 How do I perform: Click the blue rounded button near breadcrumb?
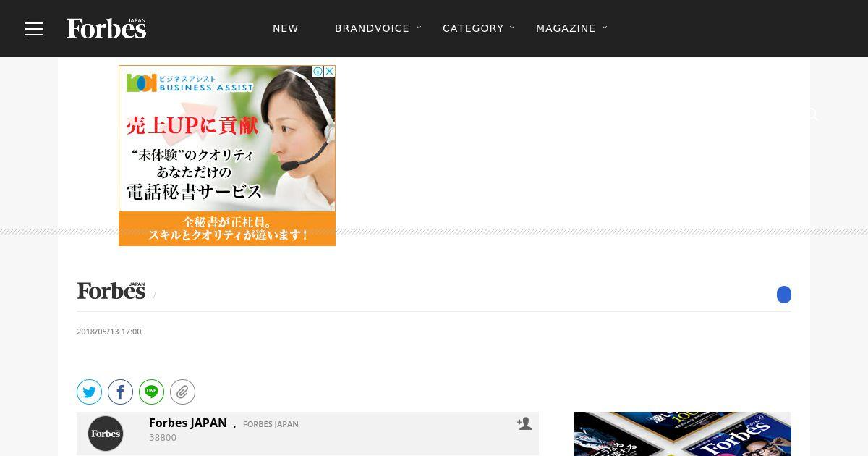click(x=784, y=295)
